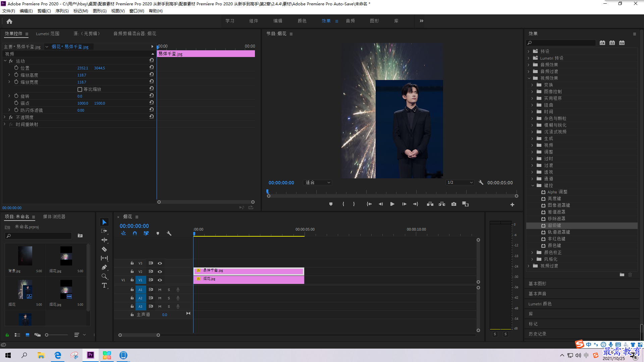Reset the 位置 position parameter
The image size is (644, 362).
pos(151,68)
